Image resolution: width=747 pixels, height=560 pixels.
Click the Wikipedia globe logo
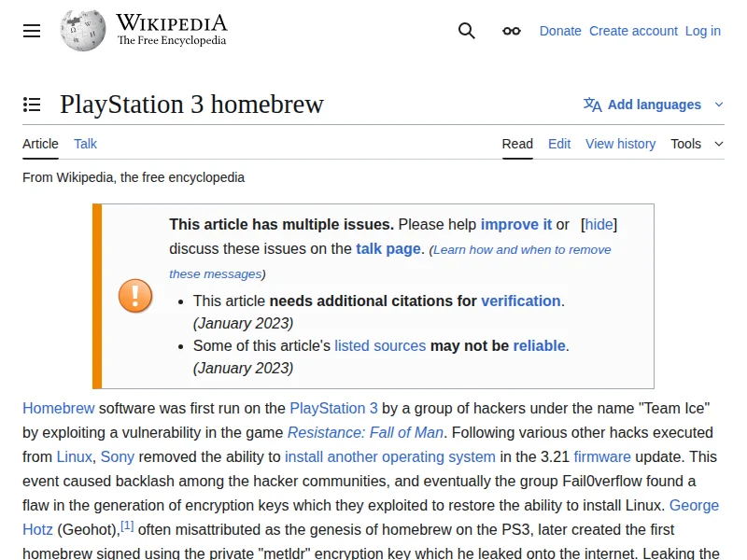(x=82, y=30)
